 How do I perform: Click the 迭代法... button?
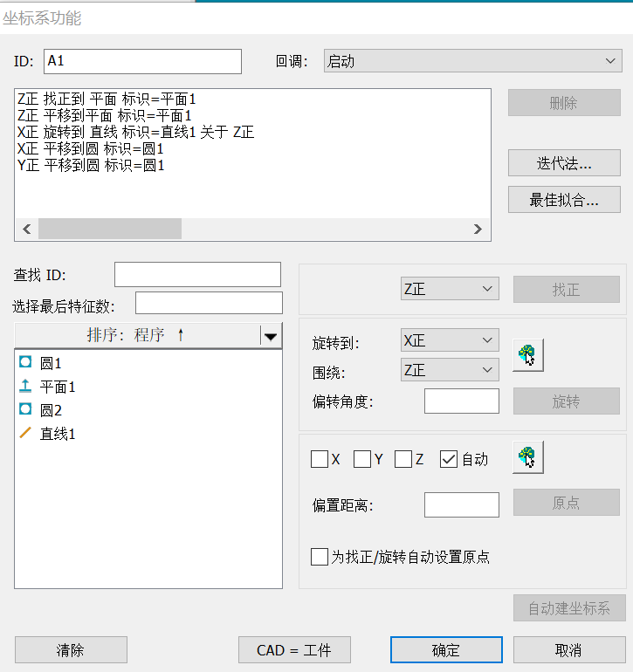pyautogui.click(x=564, y=162)
